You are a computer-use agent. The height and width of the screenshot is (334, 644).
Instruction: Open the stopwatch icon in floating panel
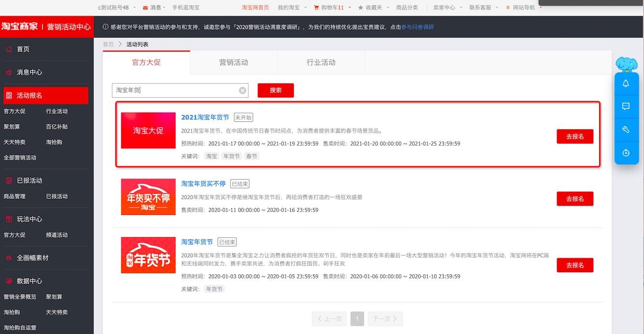coord(626,153)
